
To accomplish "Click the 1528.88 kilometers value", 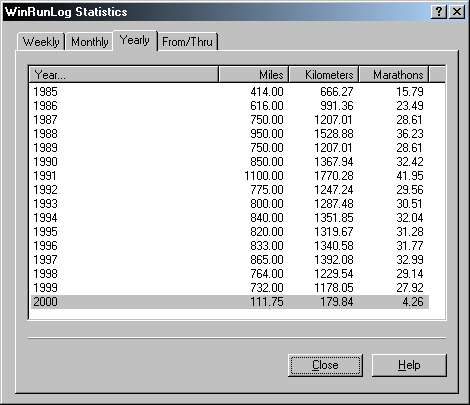I will pyautogui.click(x=334, y=134).
